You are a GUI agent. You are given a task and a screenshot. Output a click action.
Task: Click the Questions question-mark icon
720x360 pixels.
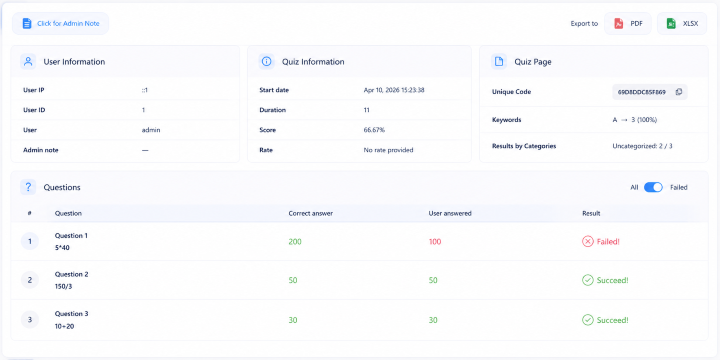(x=28, y=187)
